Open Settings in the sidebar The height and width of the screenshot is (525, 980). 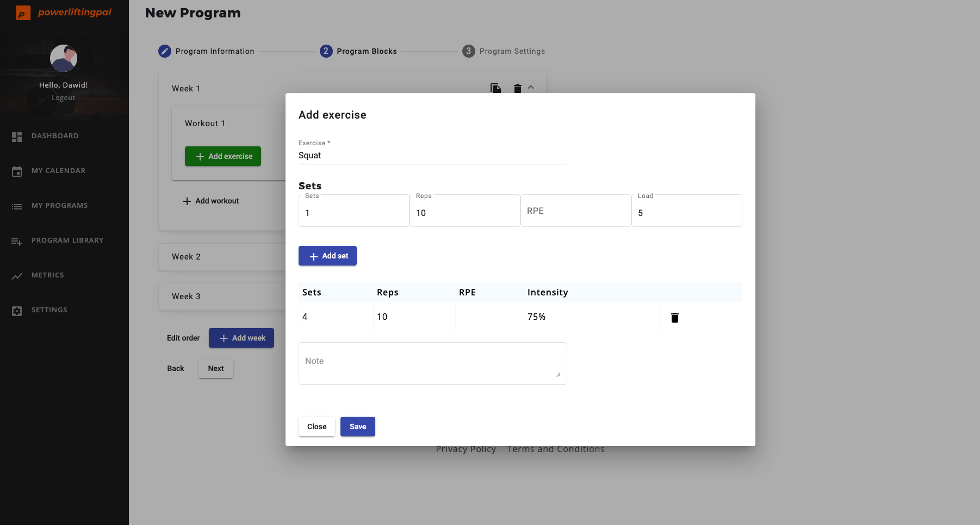point(49,310)
